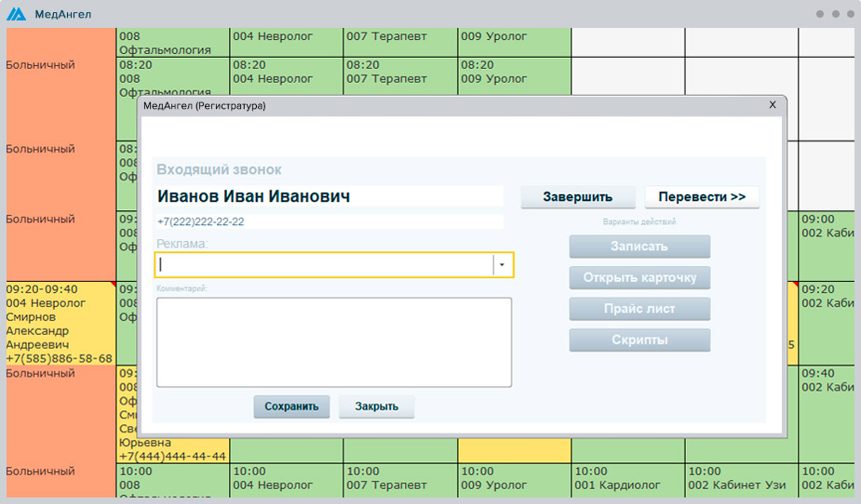Select the 10:00 001 Кардиолог slot
861x504 pixels.
click(x=627, y=480)
